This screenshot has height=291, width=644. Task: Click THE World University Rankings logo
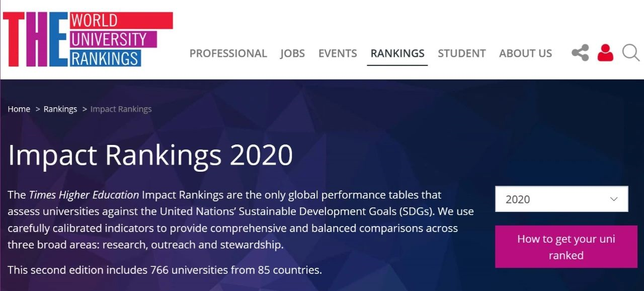(x=88, y=39)
